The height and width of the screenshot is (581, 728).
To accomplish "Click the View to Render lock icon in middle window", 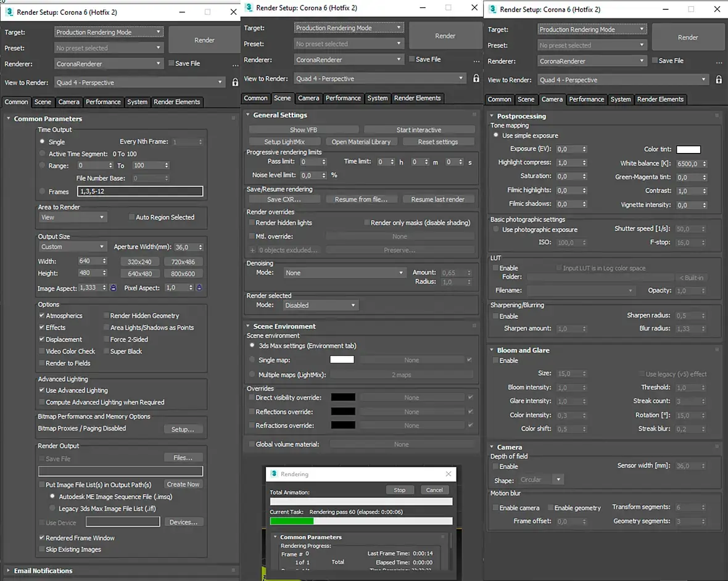I will tap(476, 78).
